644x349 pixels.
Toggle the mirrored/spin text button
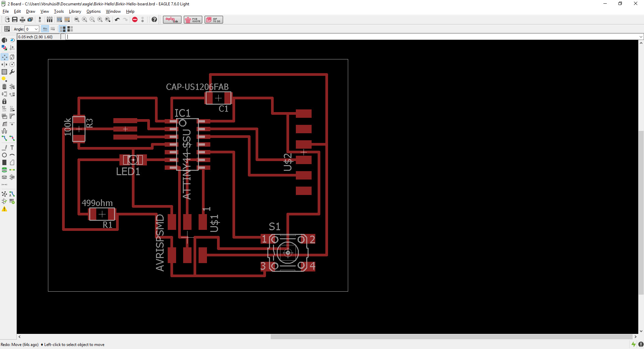[53, 29]
